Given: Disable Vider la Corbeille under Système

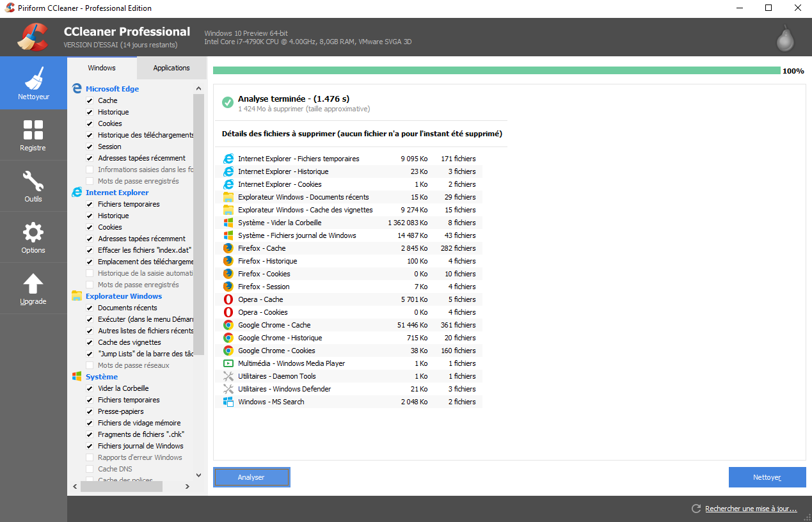Looking at the screenshot, I should pos(90,388).
